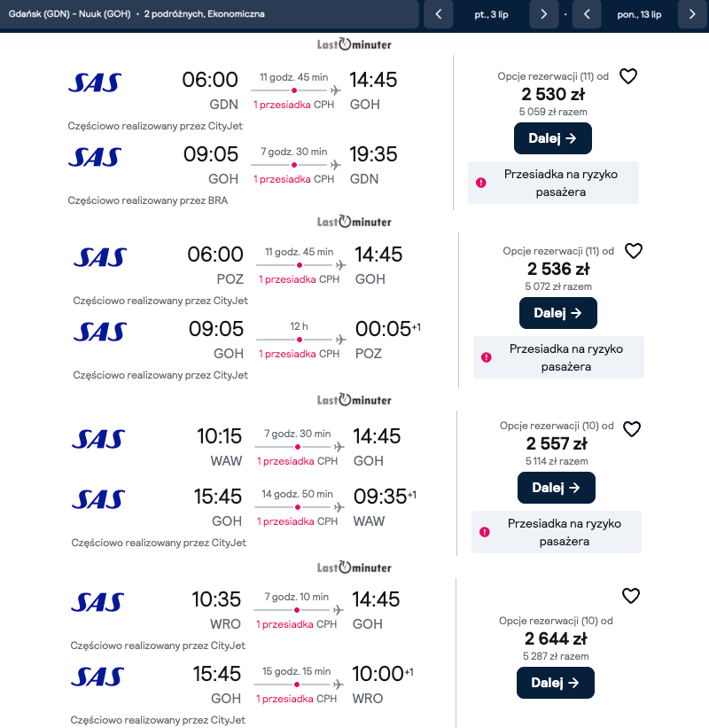Image resolution: width=709 pixels, height=728 pixels.
Task: Go to next return date after pon., 13 lip
Action: [692, 14]
